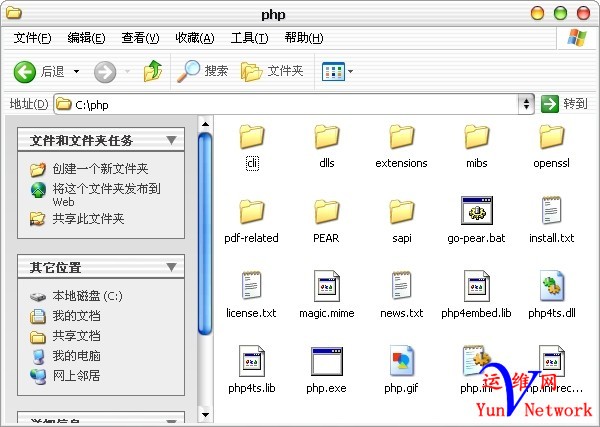The image size is (600, 427).
Task: Select the sapi folder icon
Action: pos(402,212)
